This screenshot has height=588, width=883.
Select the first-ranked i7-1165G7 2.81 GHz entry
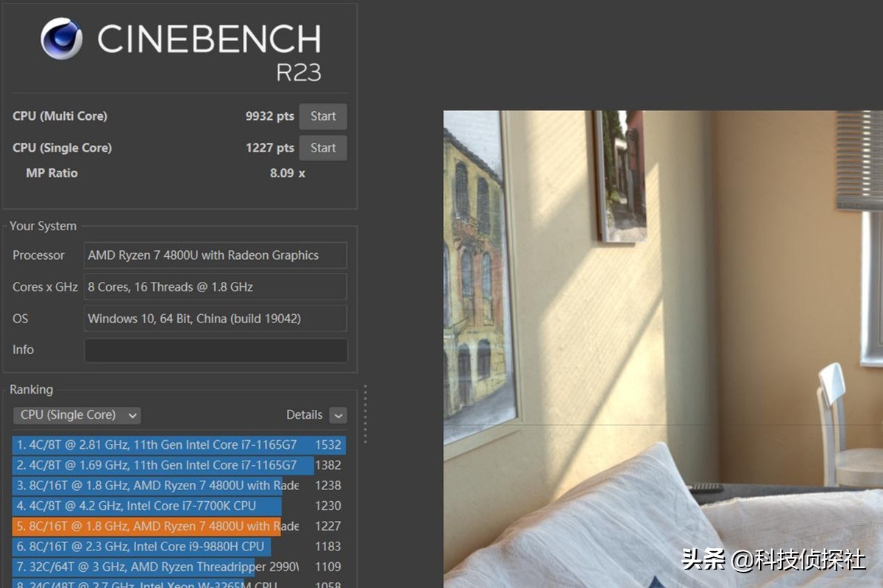179,444
